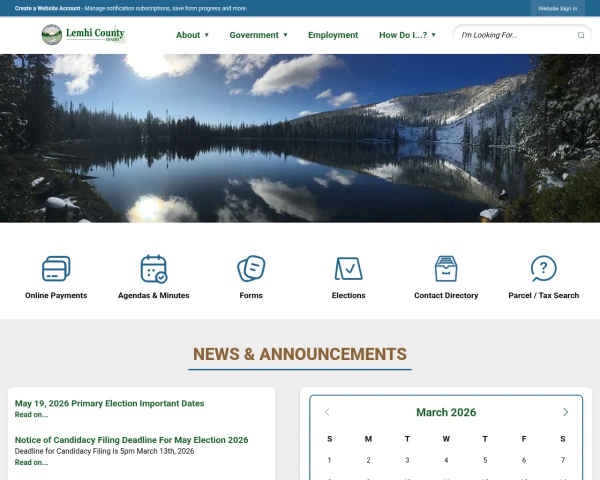This screenshot has height=480, width=600.
Task: Open the Employment page
Action: coord(333,35)
